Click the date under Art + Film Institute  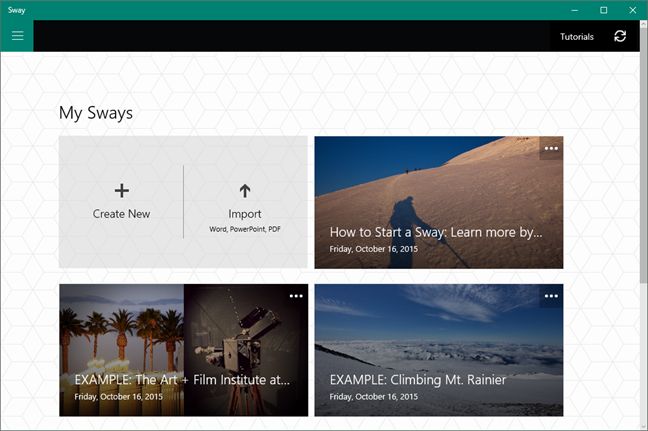click(119, 397)
